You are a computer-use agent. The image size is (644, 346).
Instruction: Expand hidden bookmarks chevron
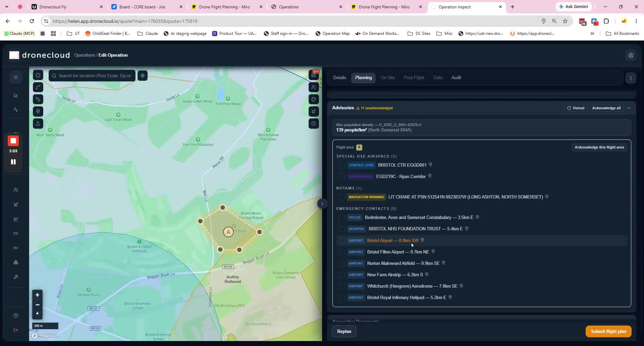[x=592, y=34]
